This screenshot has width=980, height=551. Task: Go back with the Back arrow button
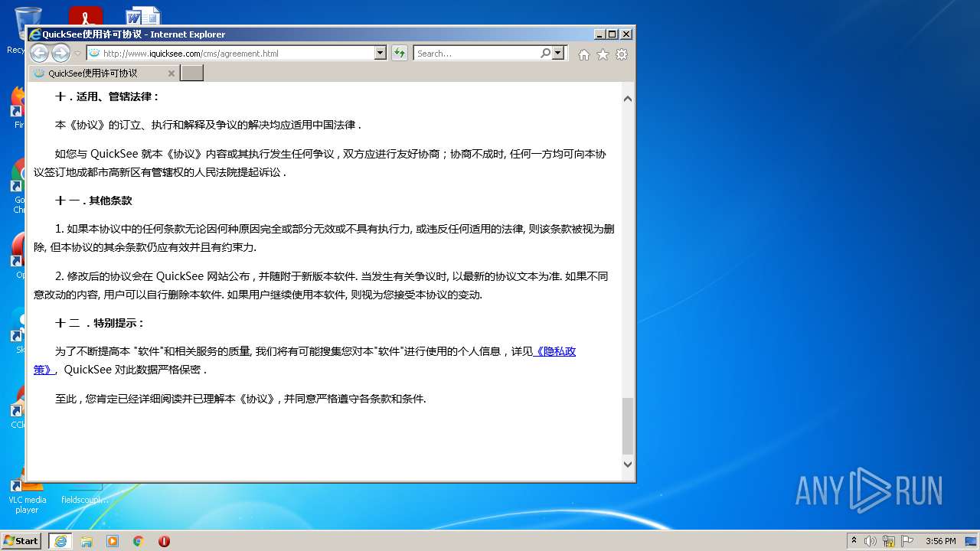(39, 53)
